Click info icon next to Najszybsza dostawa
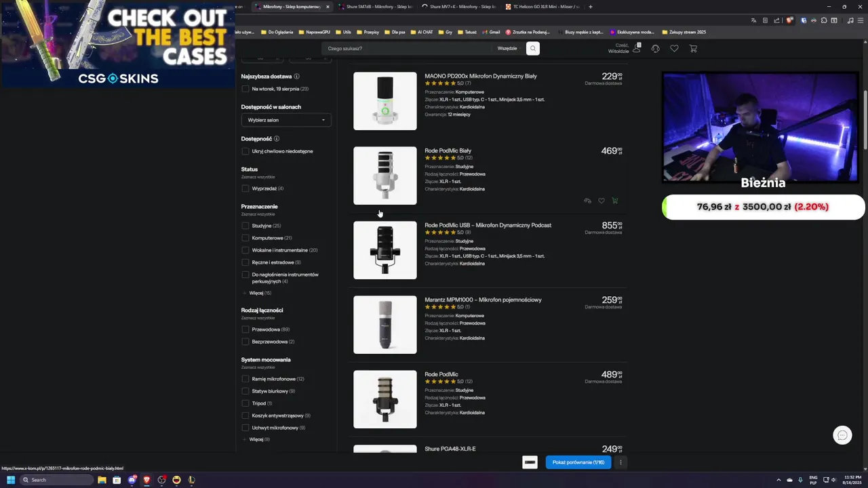 coord(296,77)
